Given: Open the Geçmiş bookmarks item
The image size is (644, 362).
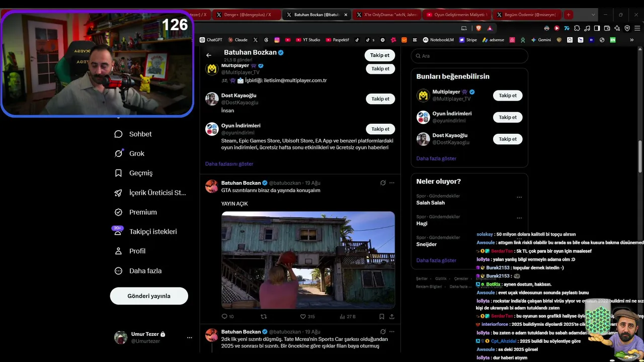Looking at the screenshot, I should [x=134, y=173].
